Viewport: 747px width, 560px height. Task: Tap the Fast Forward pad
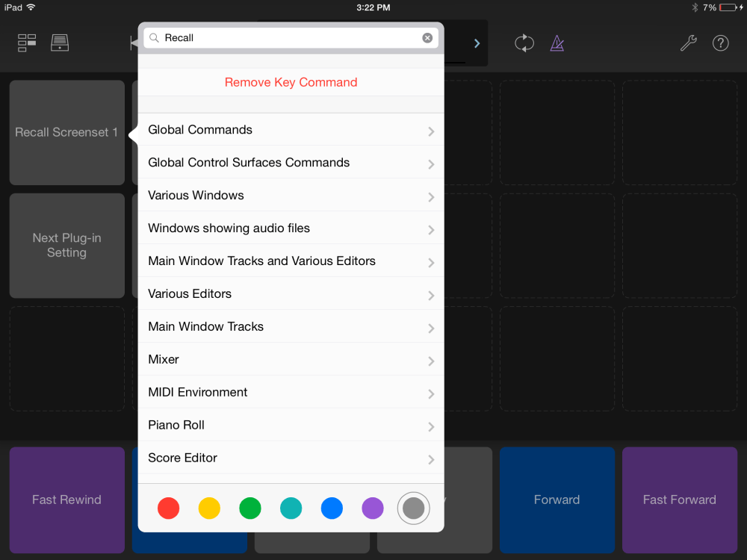click(680, 500)
